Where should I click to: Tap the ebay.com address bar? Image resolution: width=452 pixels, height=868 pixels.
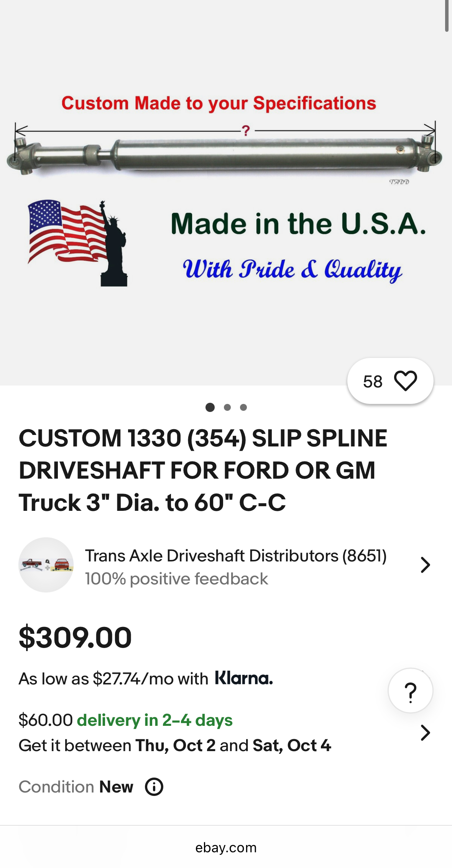coord(226,847)
